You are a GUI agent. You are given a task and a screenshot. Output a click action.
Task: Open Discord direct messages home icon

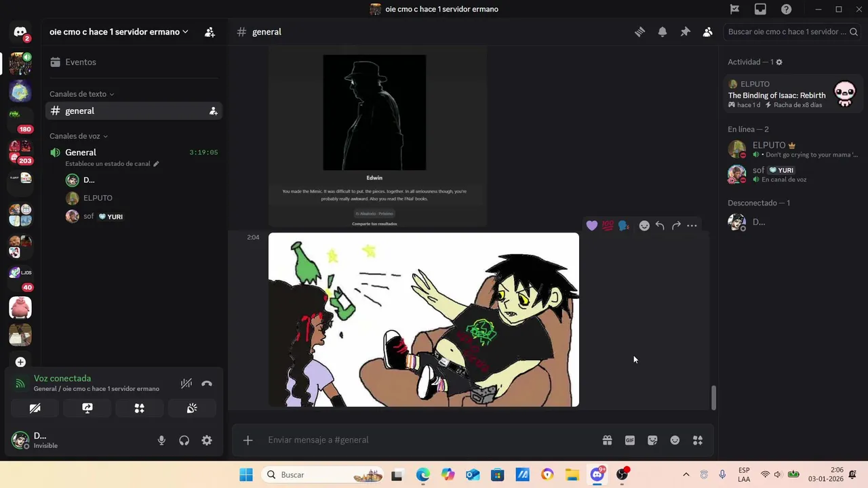(20, 32)
